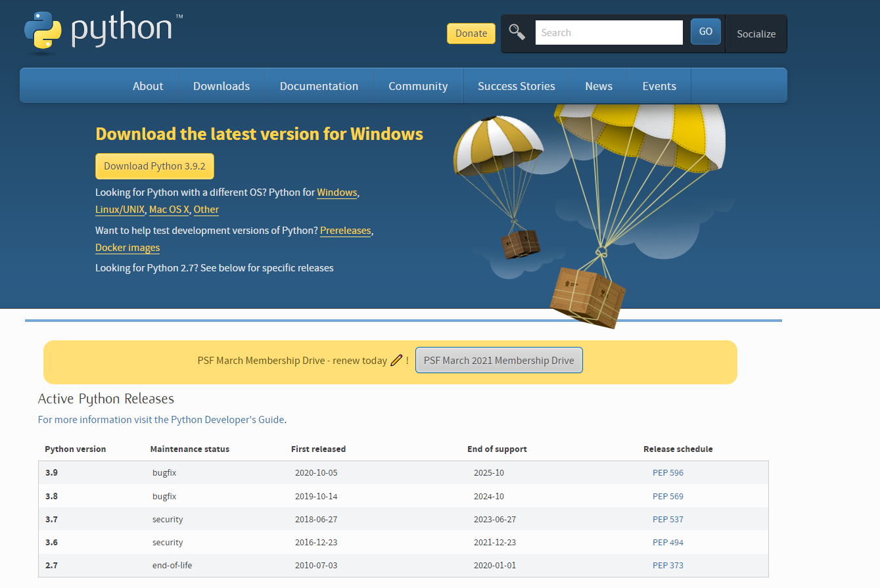Open the Community menu
The height and width of the screenshot is (588, 880).
pos(418,86)
